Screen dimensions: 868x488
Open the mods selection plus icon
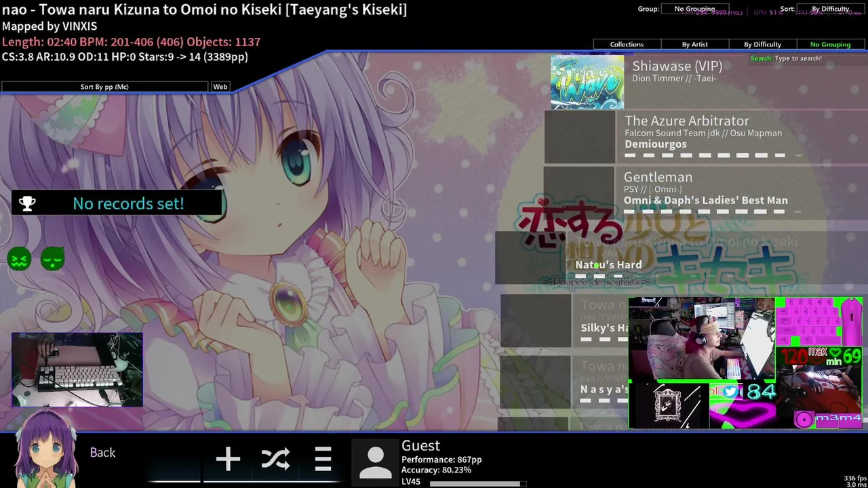tap(228, 459)
